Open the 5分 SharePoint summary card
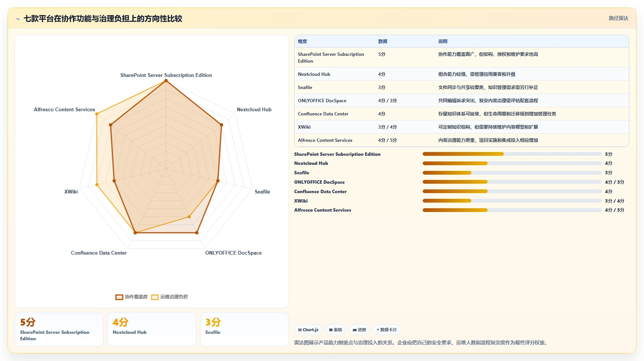This screenshot has height=361, width=644. [59, 329]
